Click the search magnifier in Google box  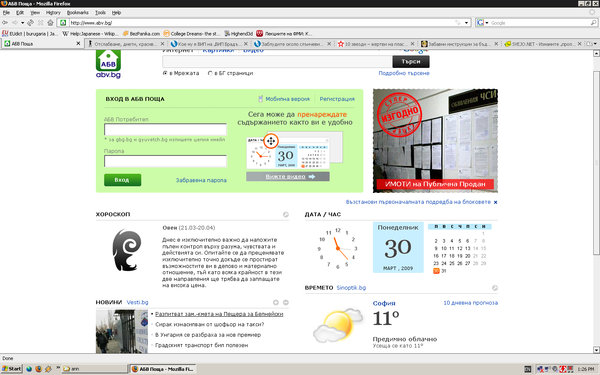(593, 23)
